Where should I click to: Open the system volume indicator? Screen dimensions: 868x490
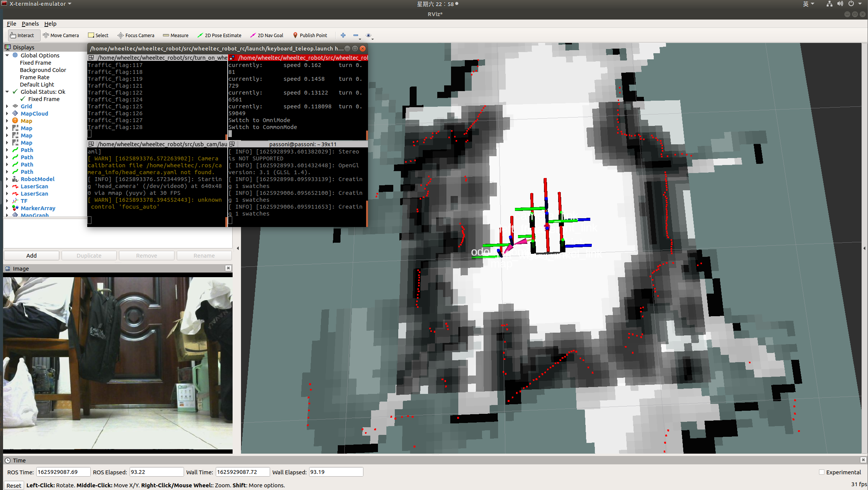(x=840, y=4)
